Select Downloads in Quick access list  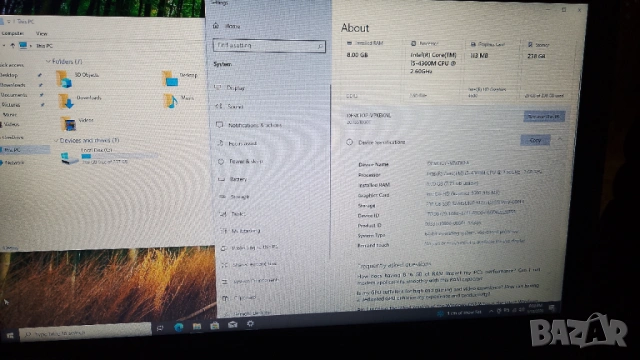13,85
